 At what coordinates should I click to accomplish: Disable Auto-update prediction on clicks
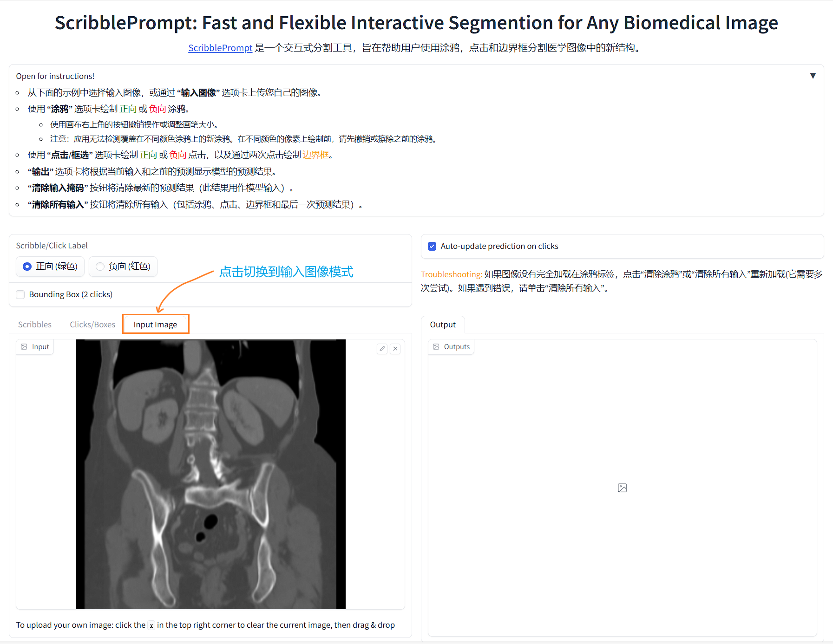coord(432,246)
